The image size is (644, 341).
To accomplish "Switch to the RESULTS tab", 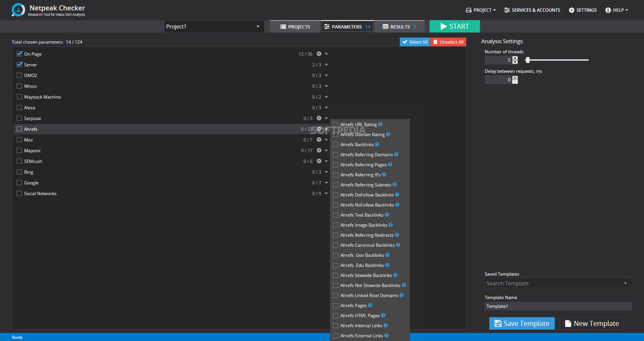I will pos(399,26).
